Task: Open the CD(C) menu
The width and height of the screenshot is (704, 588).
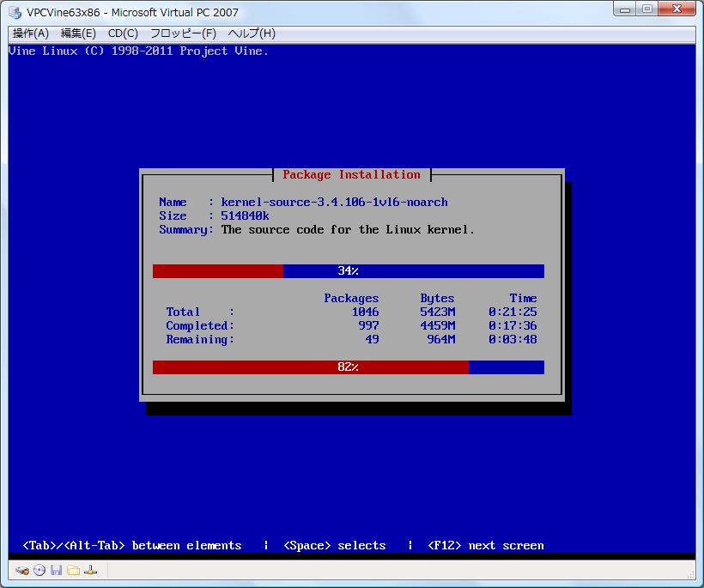Action: point(123,33)
